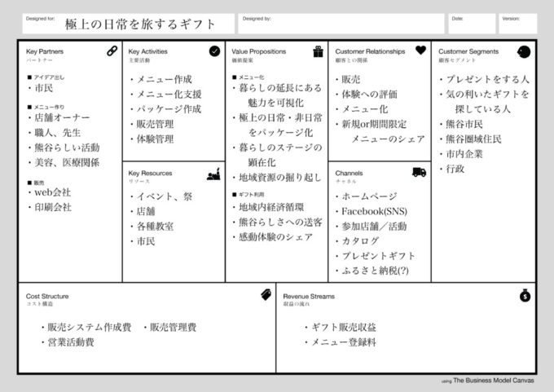Click the Designed by field

[x=342, y=24]
